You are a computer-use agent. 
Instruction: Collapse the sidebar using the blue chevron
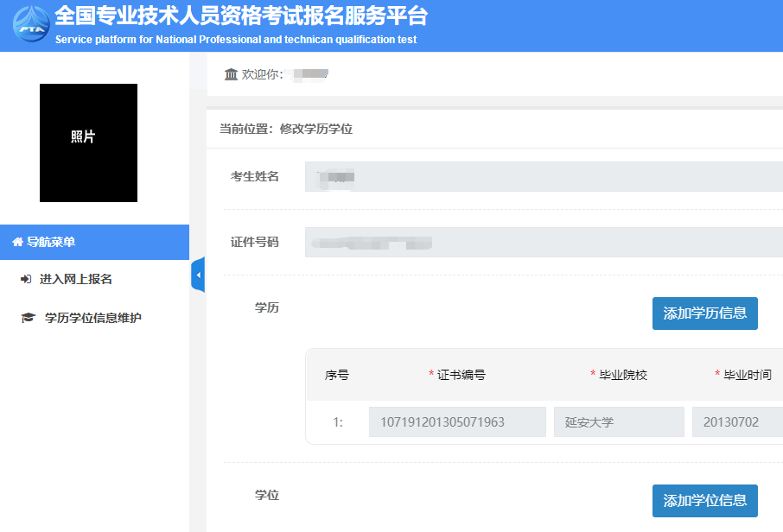[197, 275]
